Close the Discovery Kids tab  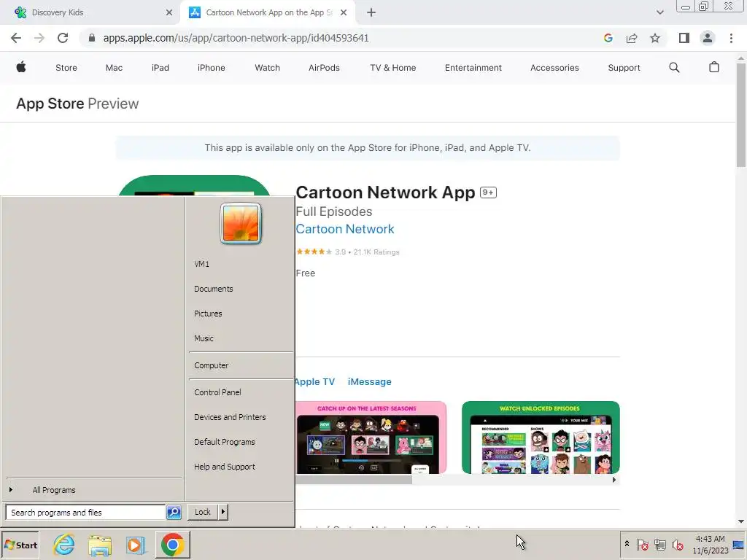tap(169, 12)
